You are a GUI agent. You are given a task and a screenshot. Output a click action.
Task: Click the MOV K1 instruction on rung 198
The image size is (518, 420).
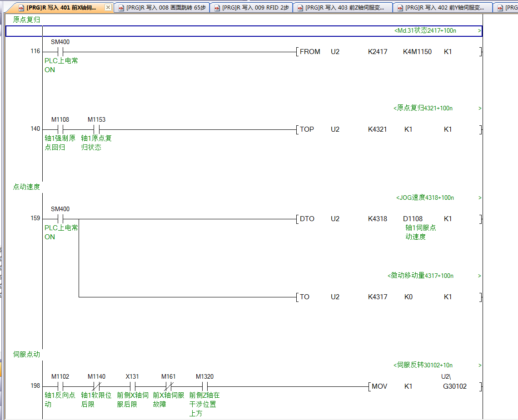click(x=379, y=387)
